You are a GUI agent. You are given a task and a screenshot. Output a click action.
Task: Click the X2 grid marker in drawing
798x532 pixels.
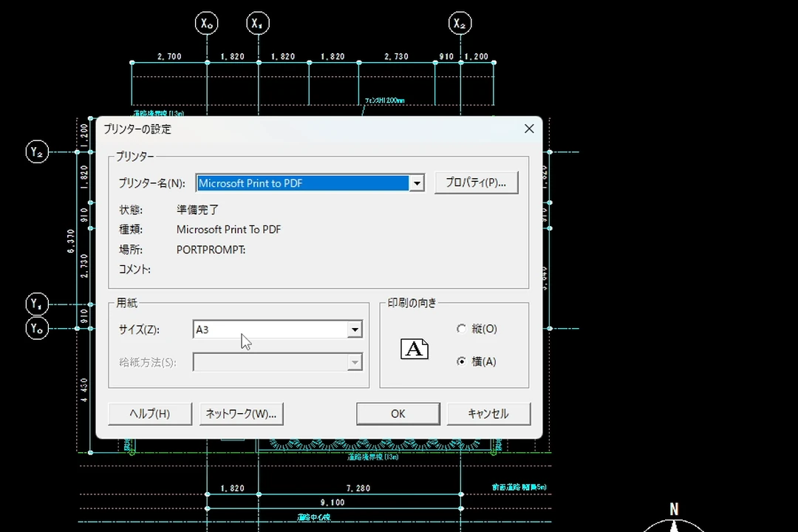click(x=460, y=24)
